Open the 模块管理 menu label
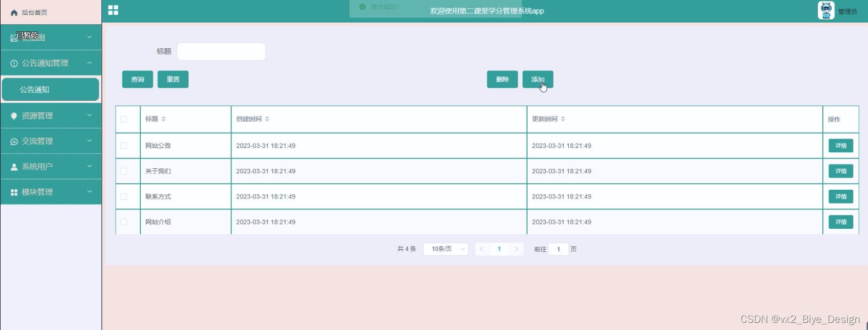This screenshot has height=330, width=868. (37, 192)
